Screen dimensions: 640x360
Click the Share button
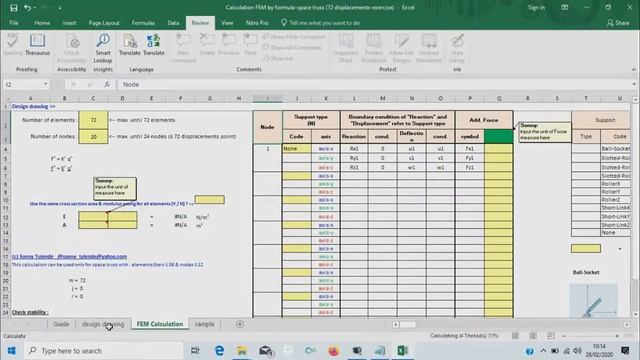point(618,23)
